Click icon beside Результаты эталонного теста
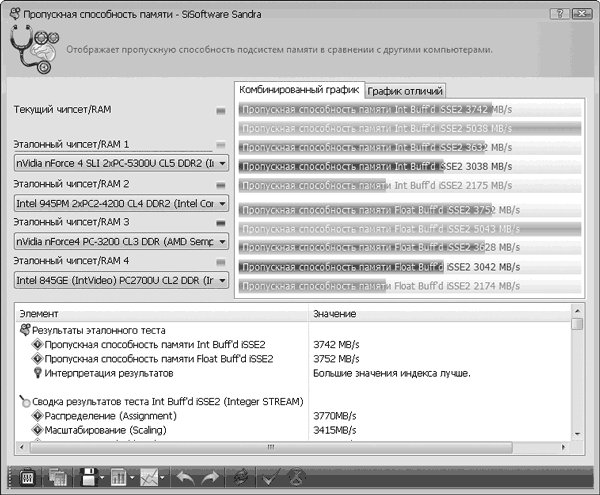This screenshot has height=495, width=600. pyautogui.click(x=25, y=330)
